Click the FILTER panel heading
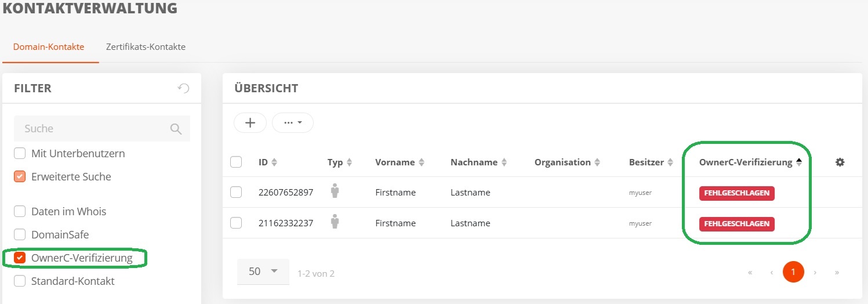This screenshot has height=304, width=868. (x=33, y=89)
